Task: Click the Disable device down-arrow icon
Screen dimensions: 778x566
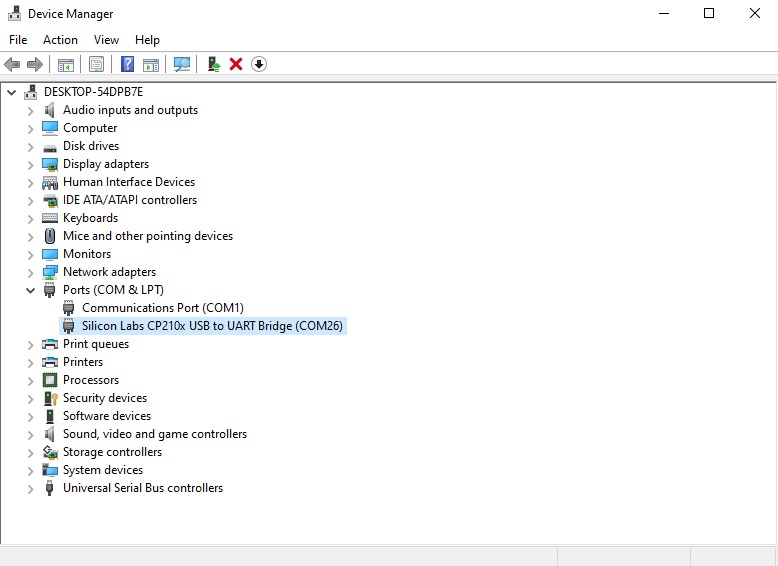Action: (259, 64)
